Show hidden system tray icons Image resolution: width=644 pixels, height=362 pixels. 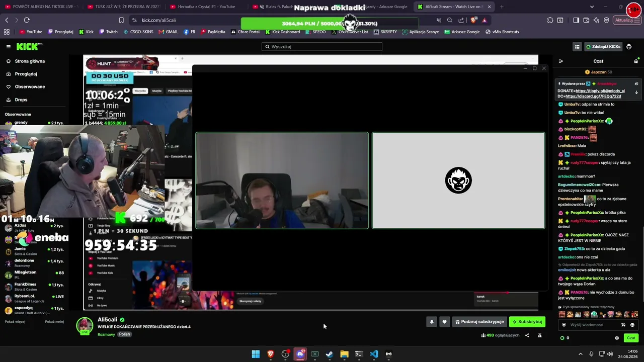[580, 354]
